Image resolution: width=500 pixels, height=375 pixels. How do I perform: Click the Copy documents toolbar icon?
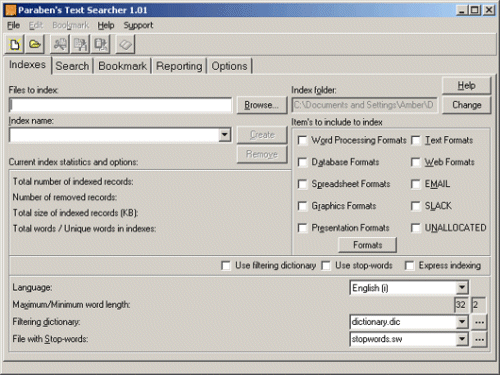(80, 44)
